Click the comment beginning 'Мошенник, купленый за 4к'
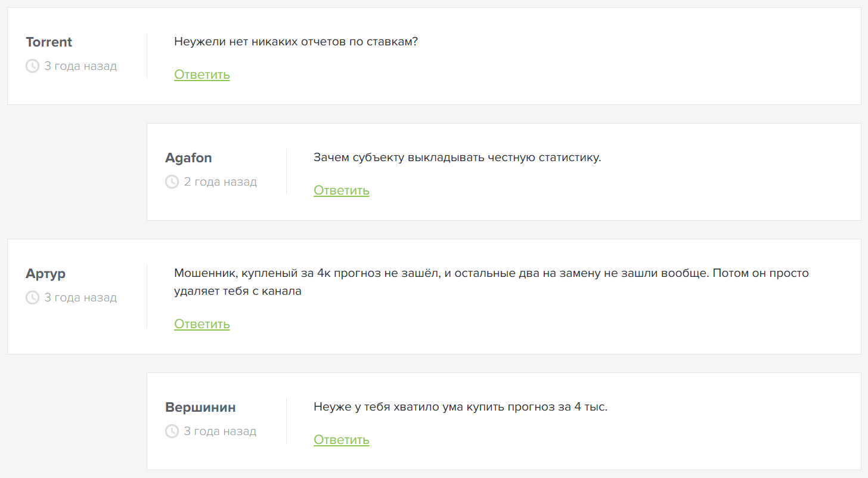 tap(491, 283)
